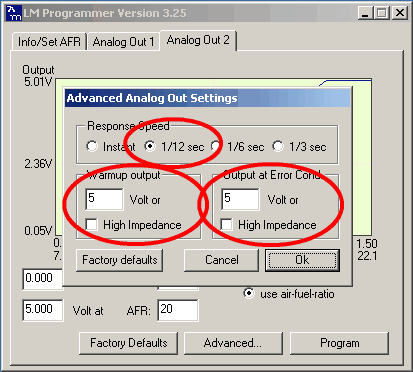
Task: Click the 5.01V output axis label
Action: 38,82
